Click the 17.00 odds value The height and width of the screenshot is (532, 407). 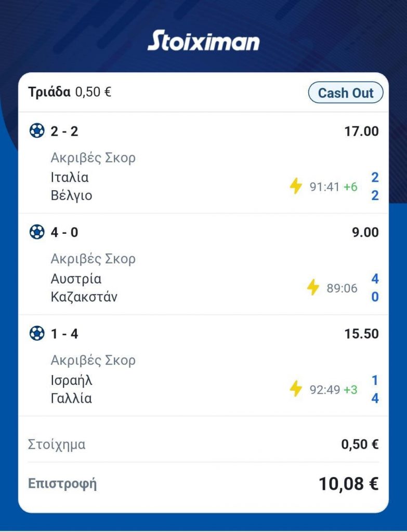(361, 131)
